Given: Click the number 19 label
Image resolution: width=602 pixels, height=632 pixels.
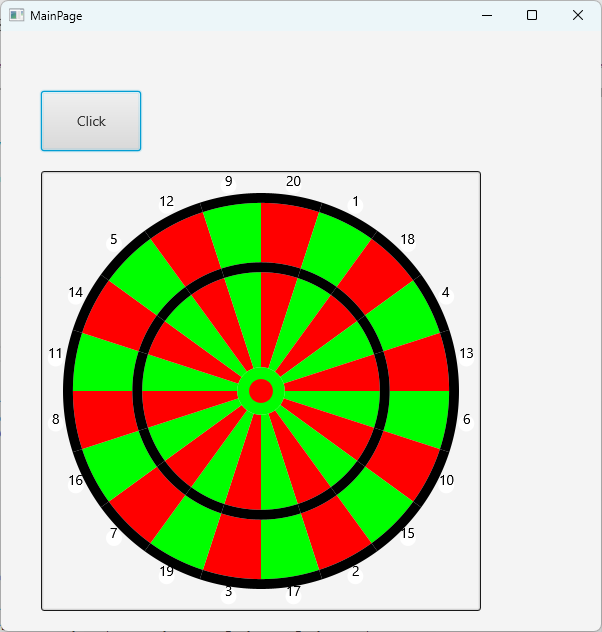Looking at the screenshot, I should pyautogui.click(x=166, y=571).
